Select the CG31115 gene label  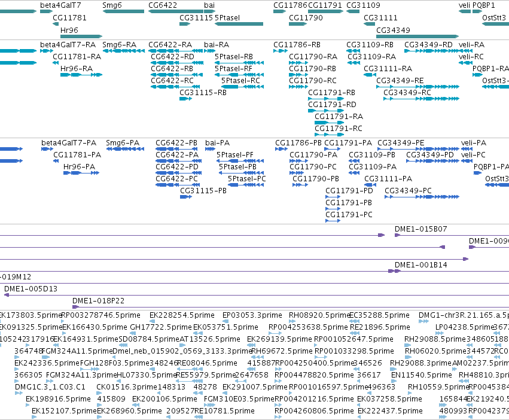(x=196, y=18)
